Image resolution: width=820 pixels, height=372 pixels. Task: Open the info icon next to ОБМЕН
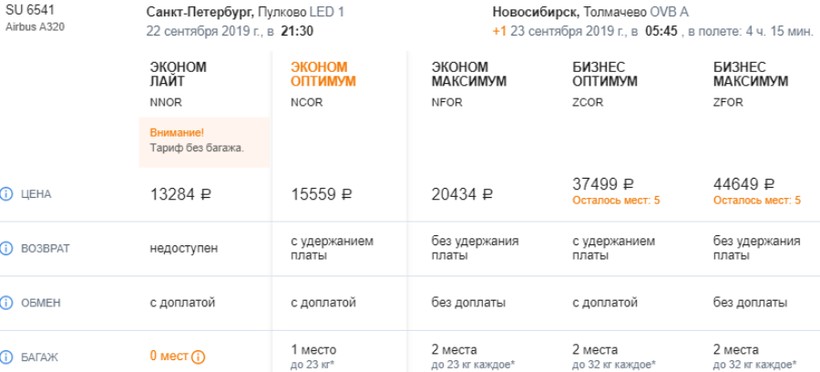[6, 302]
